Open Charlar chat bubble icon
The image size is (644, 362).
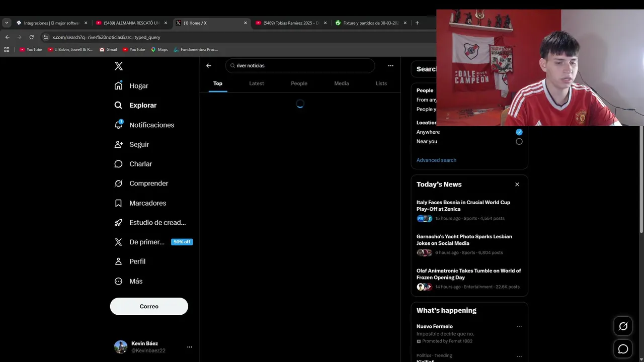(x=118, y=164)
